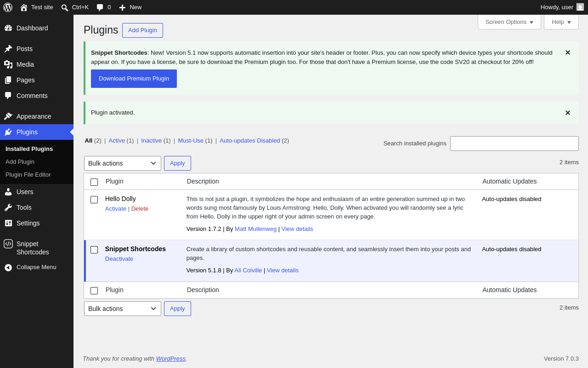Expand the Screen Options panel
588x368 pixels.
click(509, 22)
